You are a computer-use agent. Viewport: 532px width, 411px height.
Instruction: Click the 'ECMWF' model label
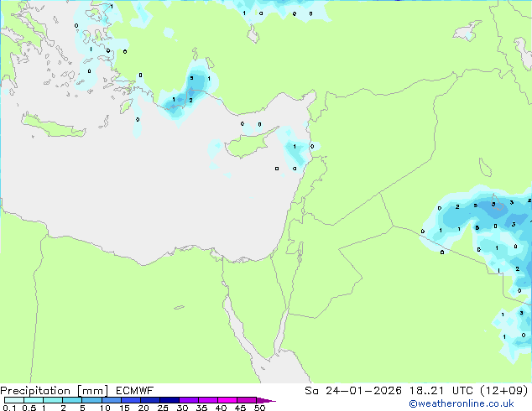point(134,391)
